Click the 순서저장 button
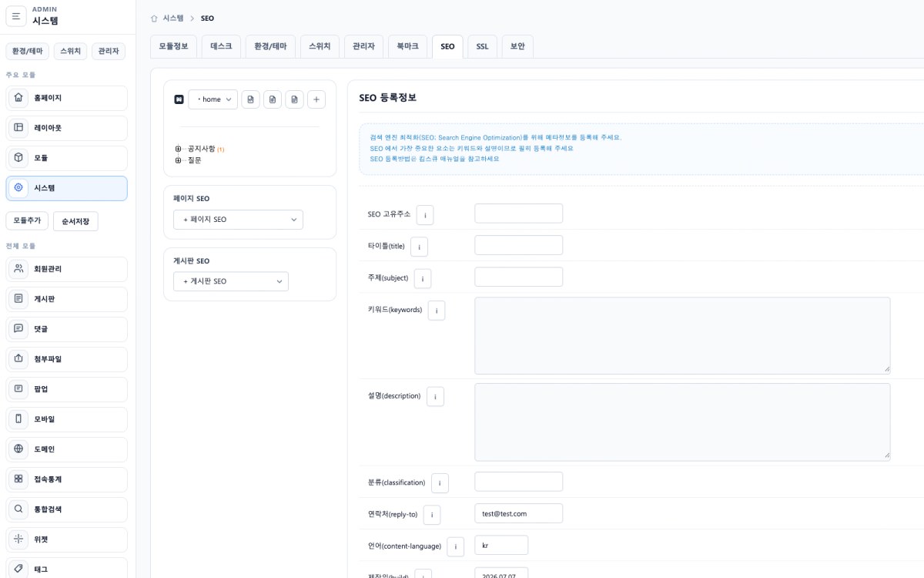Screen dimensions: 924x578 (x=75, y=221)
